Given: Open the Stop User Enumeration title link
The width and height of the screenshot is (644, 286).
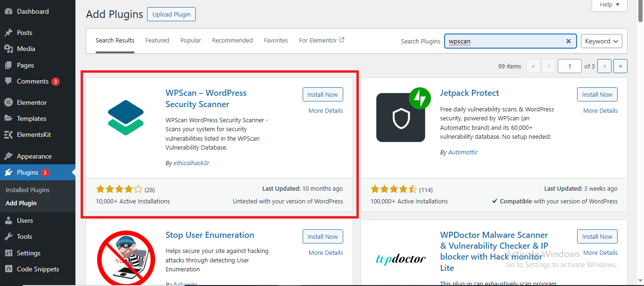Looking at the screenshot, I should tap(210, 235).
